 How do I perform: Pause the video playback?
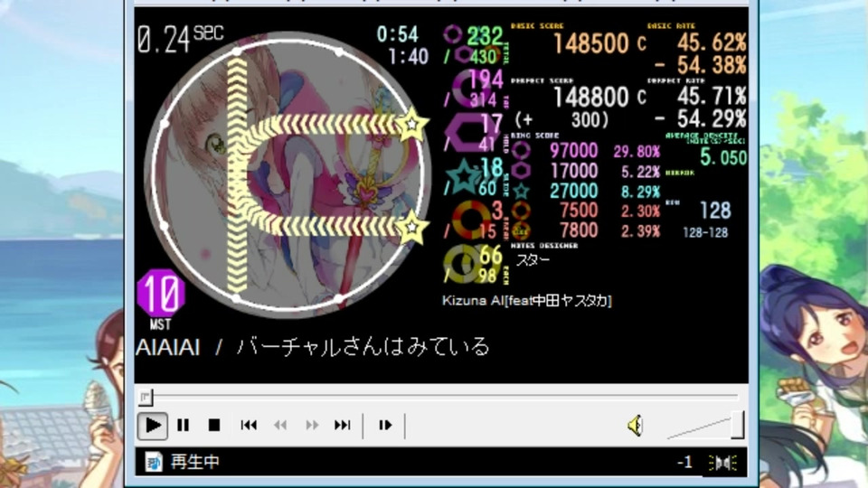184,426
